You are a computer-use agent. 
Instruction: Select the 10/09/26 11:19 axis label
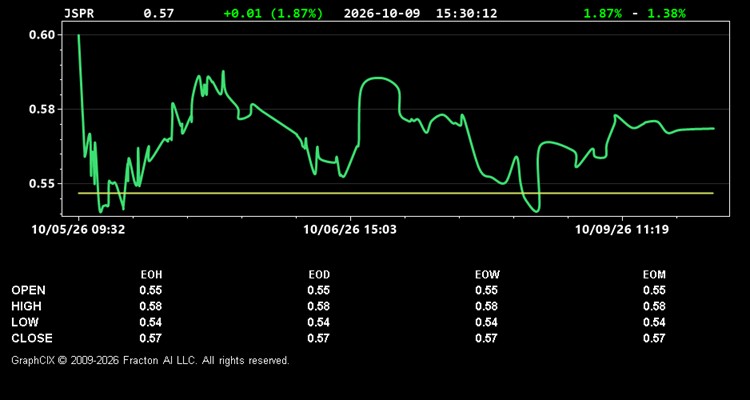(622, 230)
